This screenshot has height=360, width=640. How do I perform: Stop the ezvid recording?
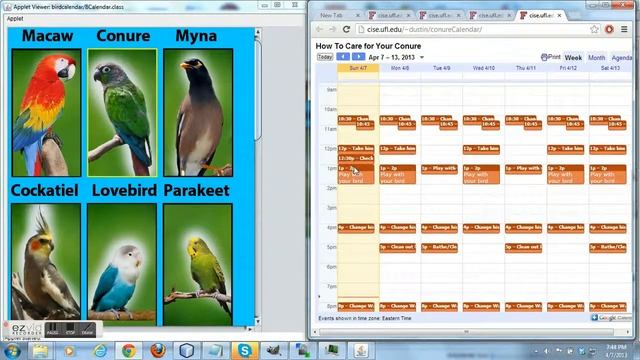[70, 330]
